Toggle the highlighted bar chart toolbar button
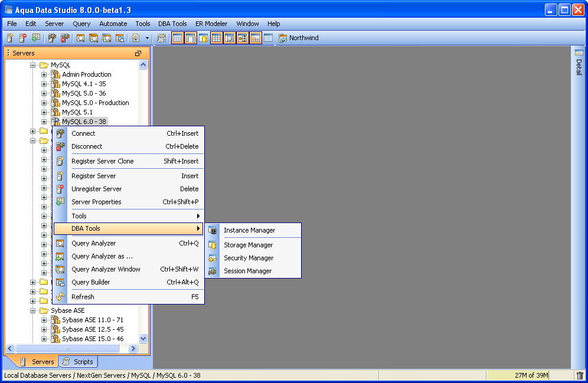This screenshot has width=588, height=383. coord(256,38)
